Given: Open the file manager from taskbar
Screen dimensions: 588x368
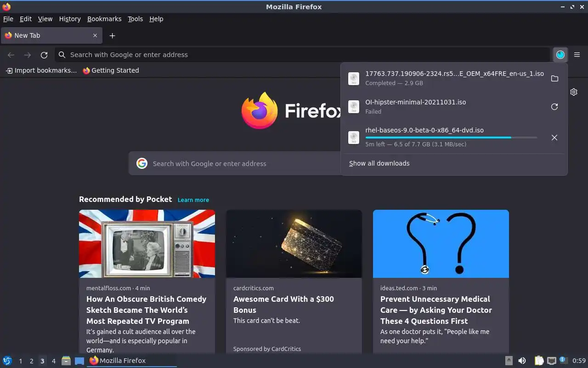Looking at the screenshot, I should [x=66, y=361].
